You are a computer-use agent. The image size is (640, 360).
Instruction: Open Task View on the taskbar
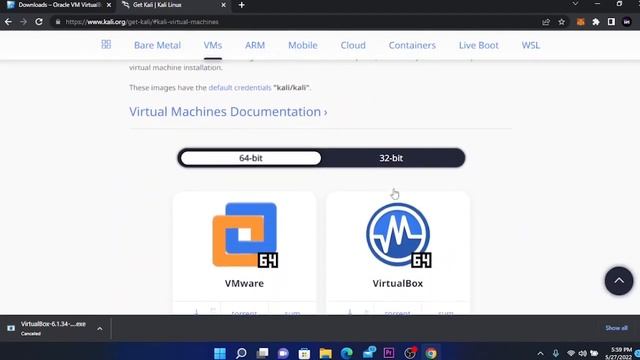262,353
